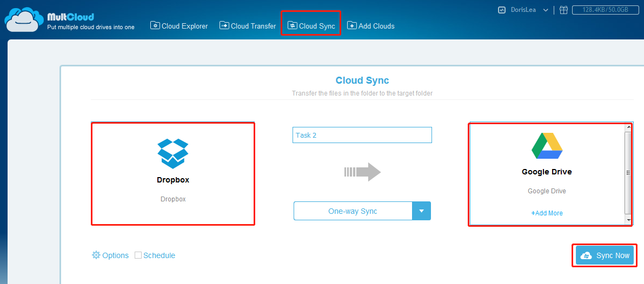Click the Cloud Explorer folder icon
Viewport: 644px width, 284px height.
pyautogui.click(x=155, y=25)
